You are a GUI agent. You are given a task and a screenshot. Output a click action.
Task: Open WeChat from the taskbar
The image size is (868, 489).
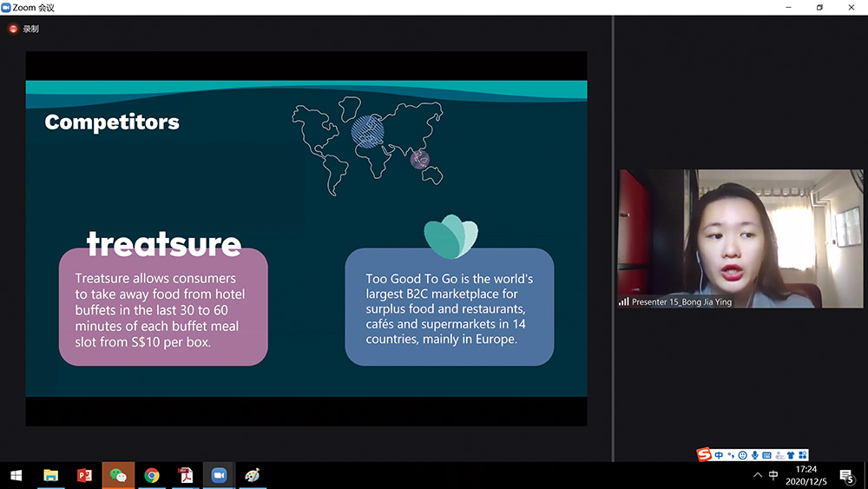coord(118,476)
